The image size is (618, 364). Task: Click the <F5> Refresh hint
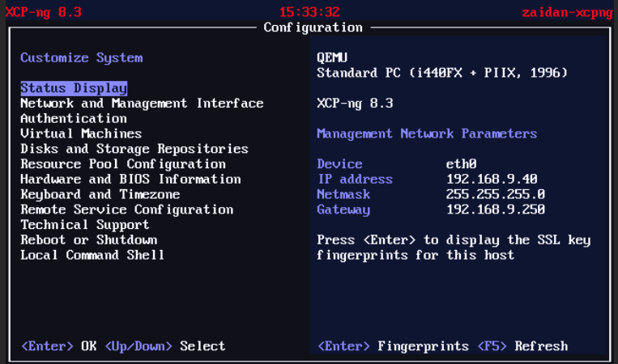522,346
